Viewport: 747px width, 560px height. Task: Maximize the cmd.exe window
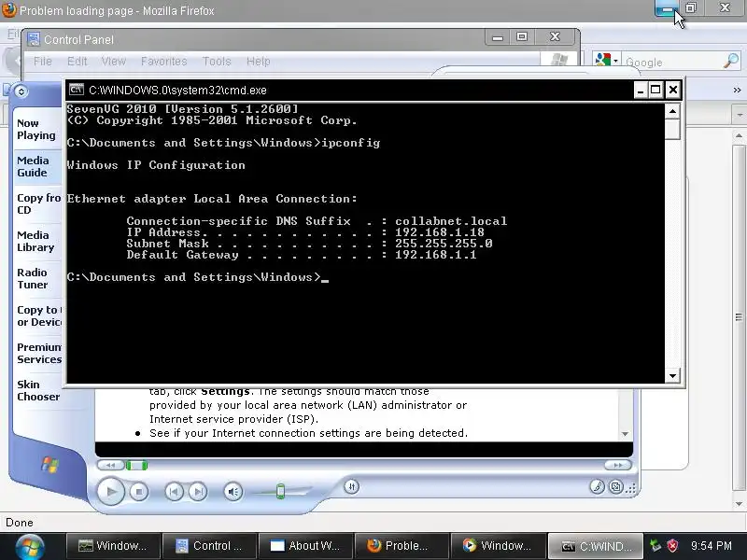tap(656, 90)
